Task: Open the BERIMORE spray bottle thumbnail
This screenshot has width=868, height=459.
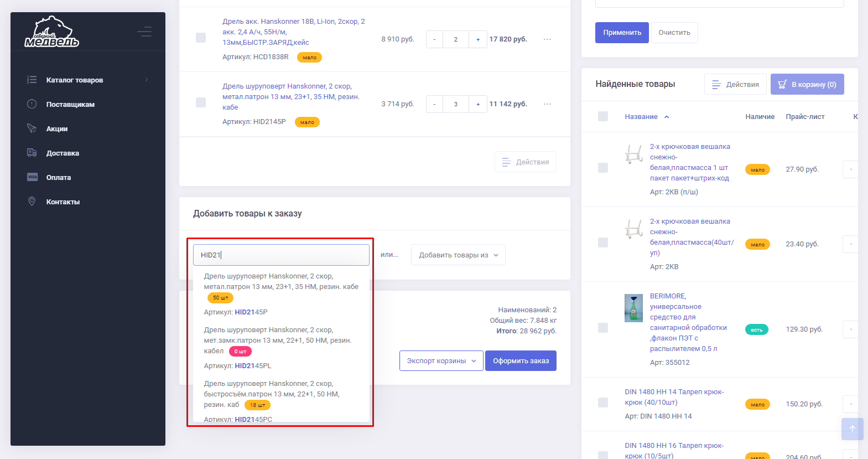Action: point(634,308)
